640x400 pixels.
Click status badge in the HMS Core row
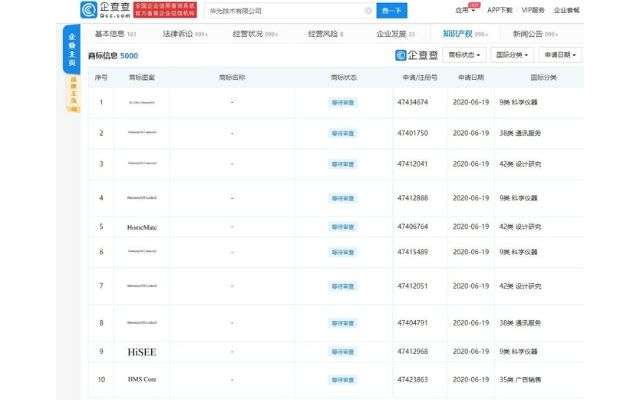[342, 380]
